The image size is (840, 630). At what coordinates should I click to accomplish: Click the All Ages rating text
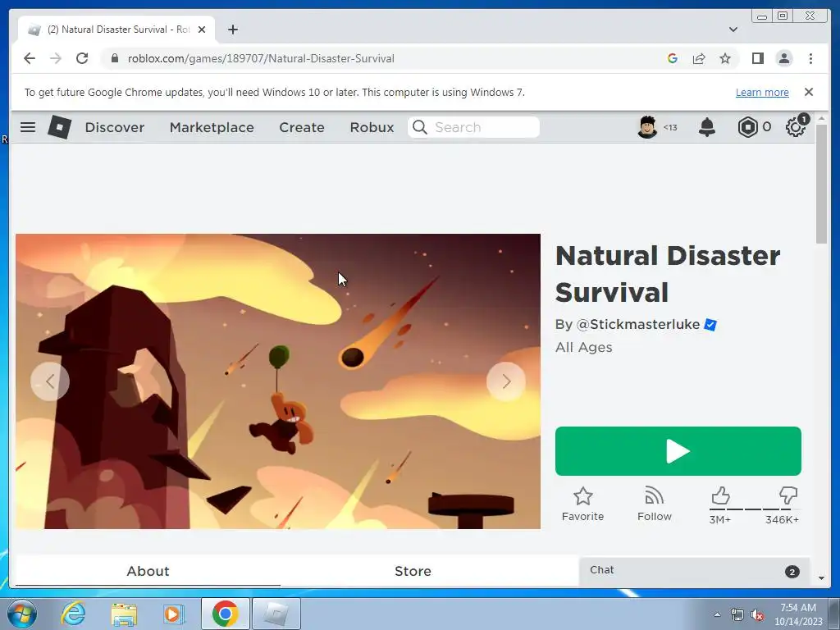pyautogui.click(x=583, y=347)
